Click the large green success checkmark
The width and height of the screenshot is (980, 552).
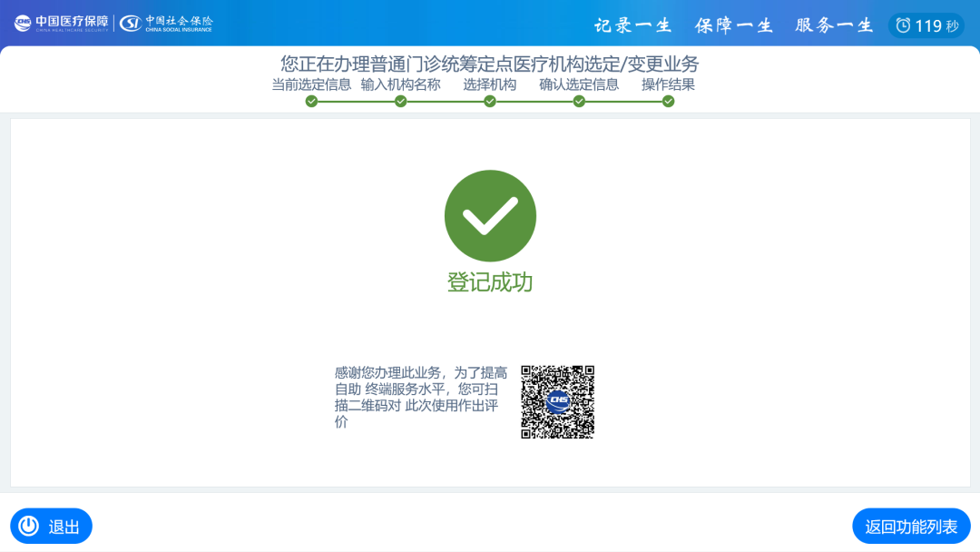pos(490,216)
